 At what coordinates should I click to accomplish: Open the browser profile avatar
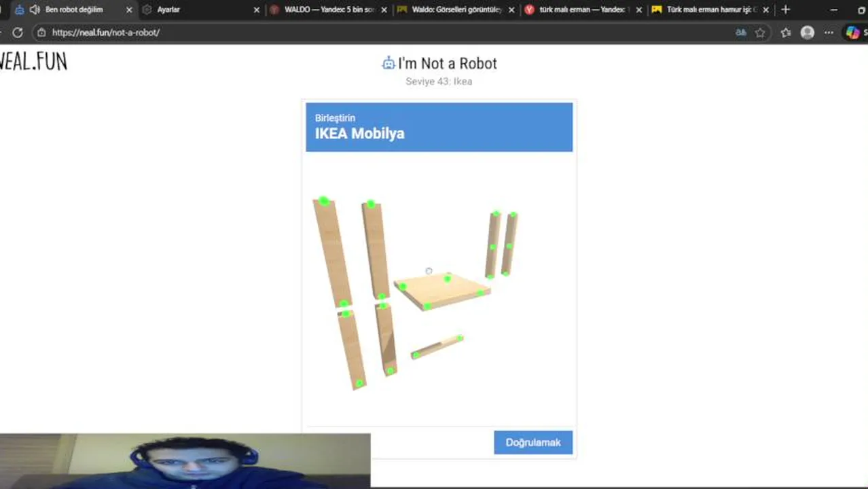tap(807, 33)
